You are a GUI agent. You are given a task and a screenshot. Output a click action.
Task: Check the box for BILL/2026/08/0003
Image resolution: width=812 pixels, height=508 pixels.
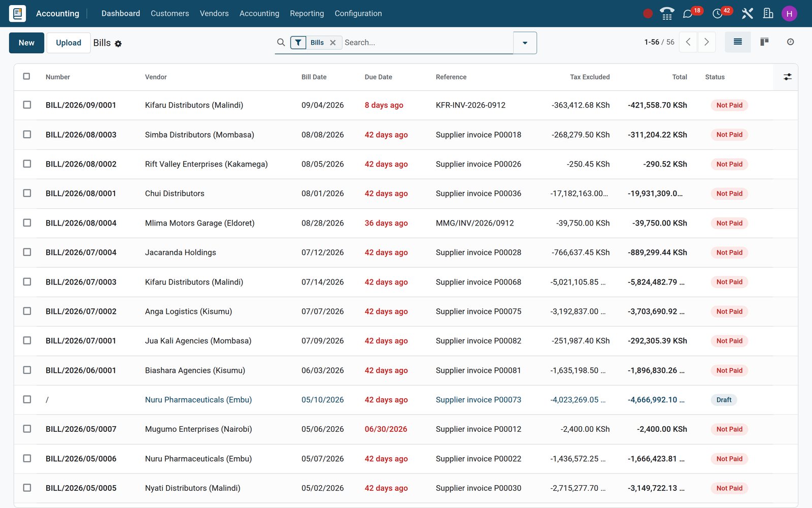click(x=27, y=134)
